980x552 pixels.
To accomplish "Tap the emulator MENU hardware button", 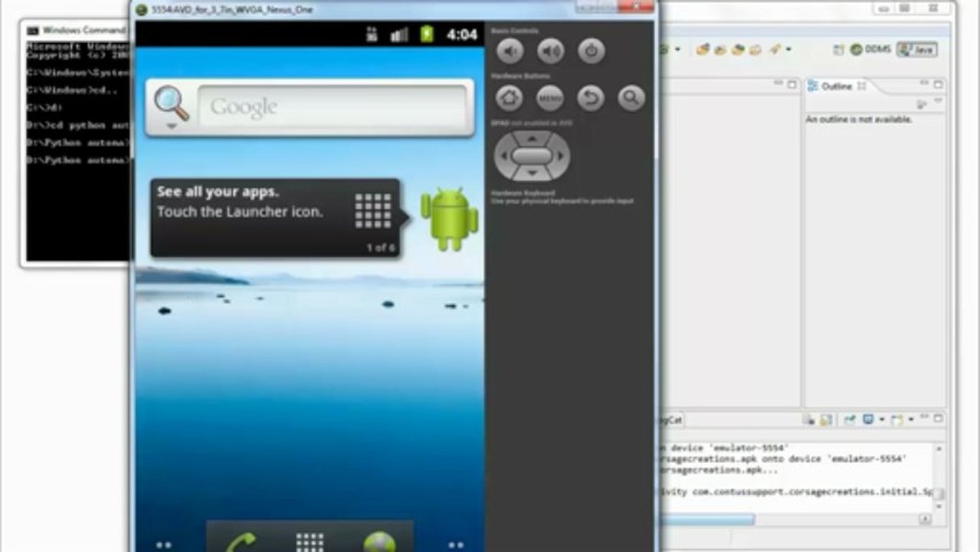I will coord(550,97).
